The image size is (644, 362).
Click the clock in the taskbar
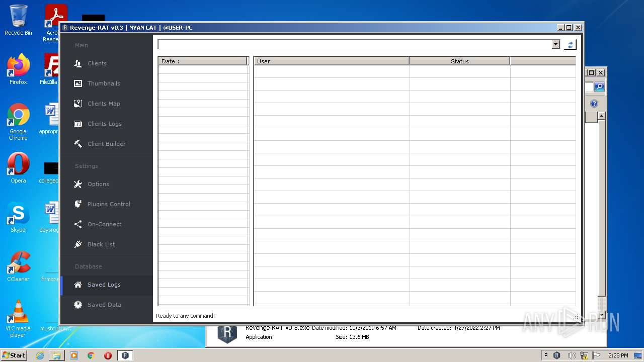click(618, 355)
